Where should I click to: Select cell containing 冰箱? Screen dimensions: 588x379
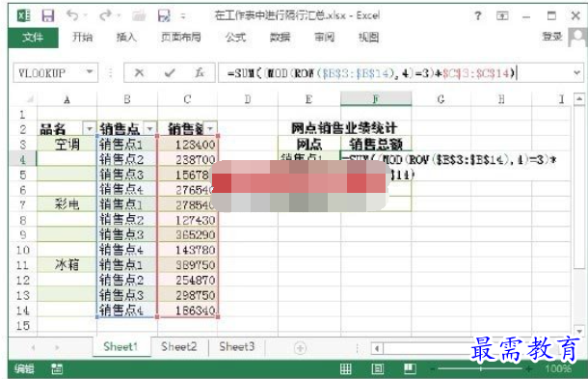click(67, 265)
